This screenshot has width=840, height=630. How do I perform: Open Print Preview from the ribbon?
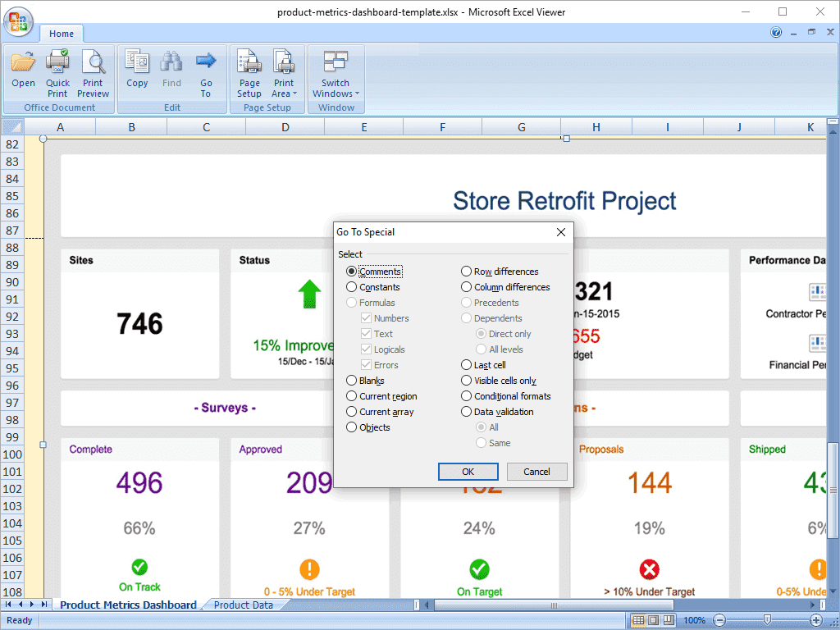coord(93,62)
